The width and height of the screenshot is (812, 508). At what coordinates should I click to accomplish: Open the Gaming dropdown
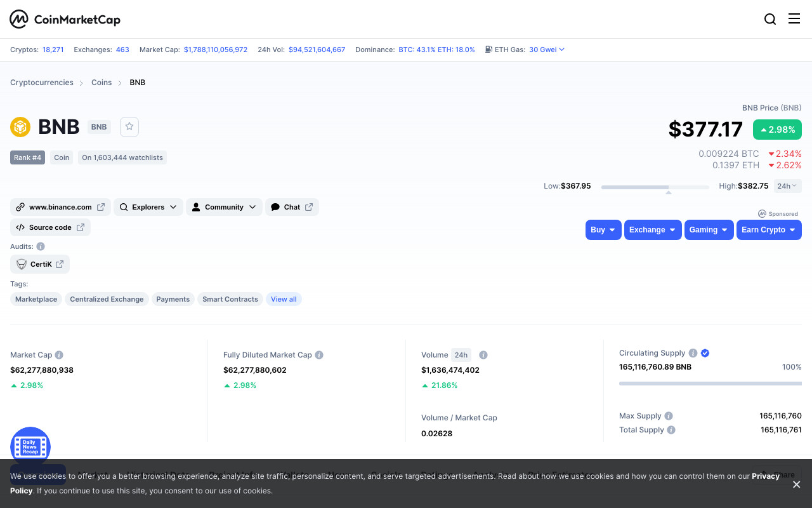[x=709, y=230]
